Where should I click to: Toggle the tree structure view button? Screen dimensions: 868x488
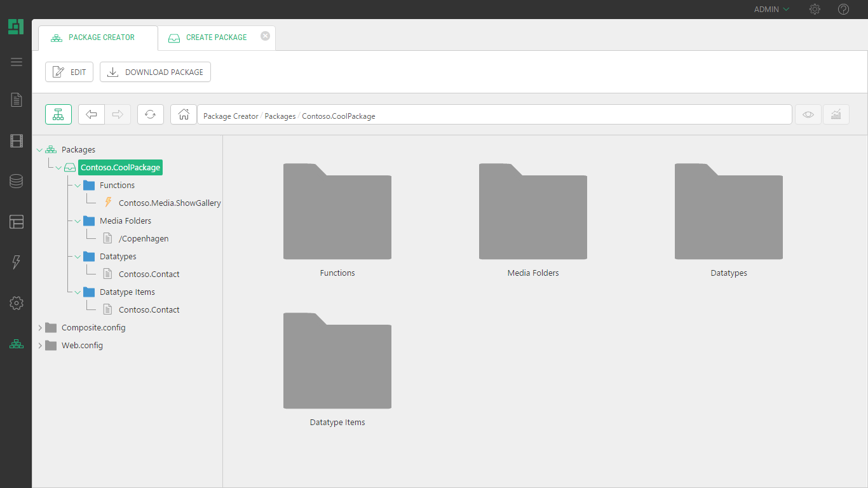click(x=58, y=114)
